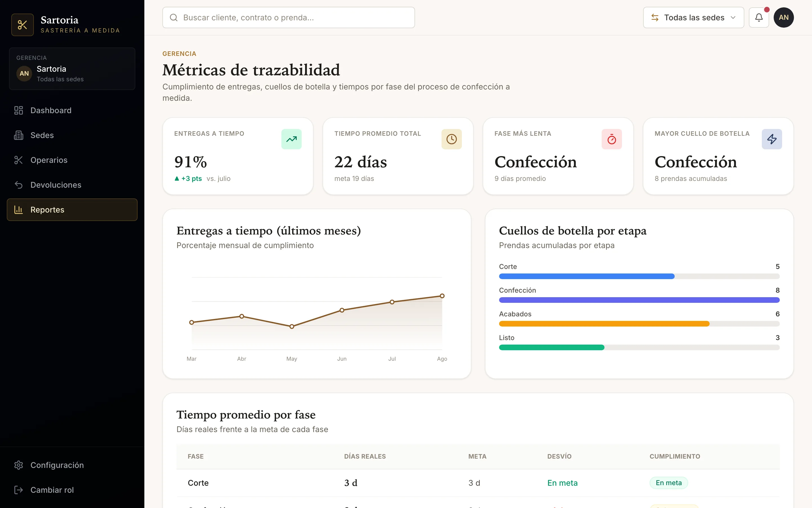Click the Confección progress bar

point(639,300)
